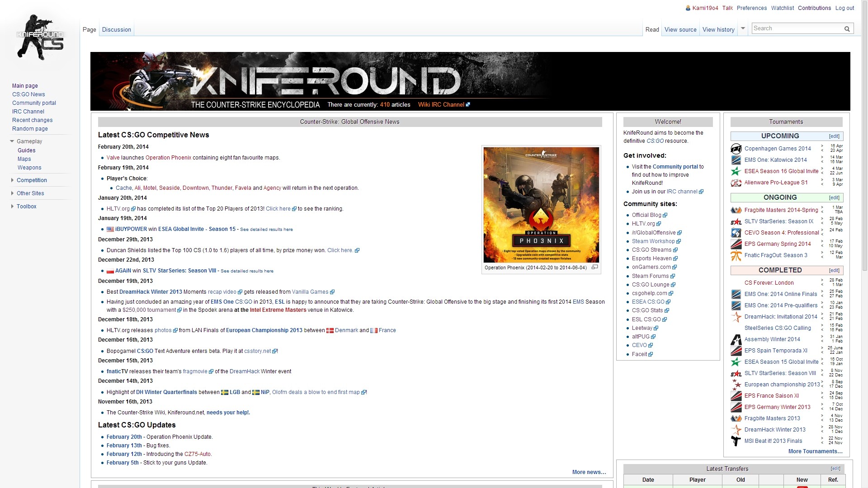This screenshot has width=868, height=488.
Task: Click the More news... link
Action: (589, 472)
